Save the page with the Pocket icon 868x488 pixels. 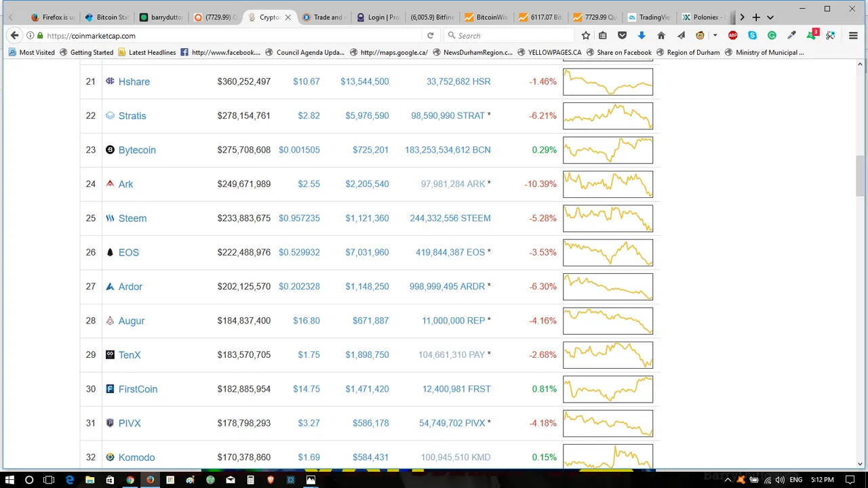pos(622,35)
